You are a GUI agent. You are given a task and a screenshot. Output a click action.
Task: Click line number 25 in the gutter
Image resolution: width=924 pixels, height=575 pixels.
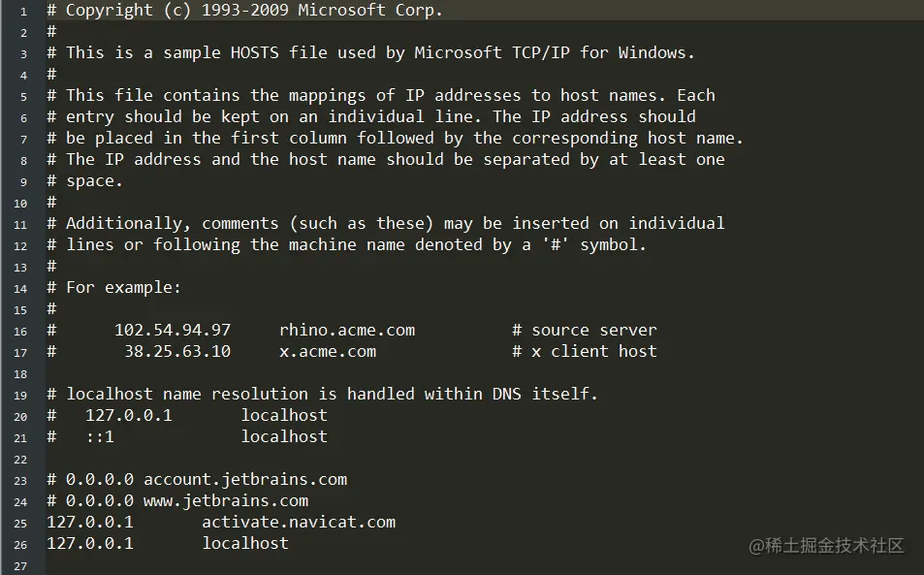click(x=21, y=522)
